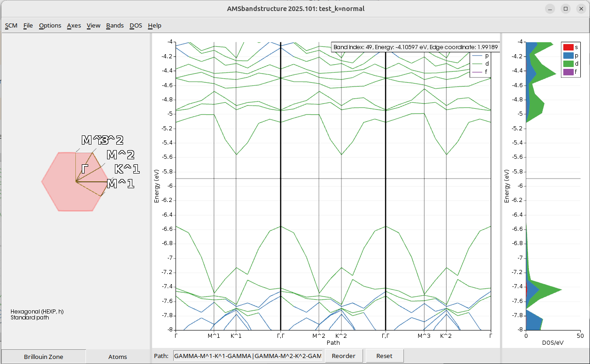Select the blue p swatch in DOS legend

568,56
